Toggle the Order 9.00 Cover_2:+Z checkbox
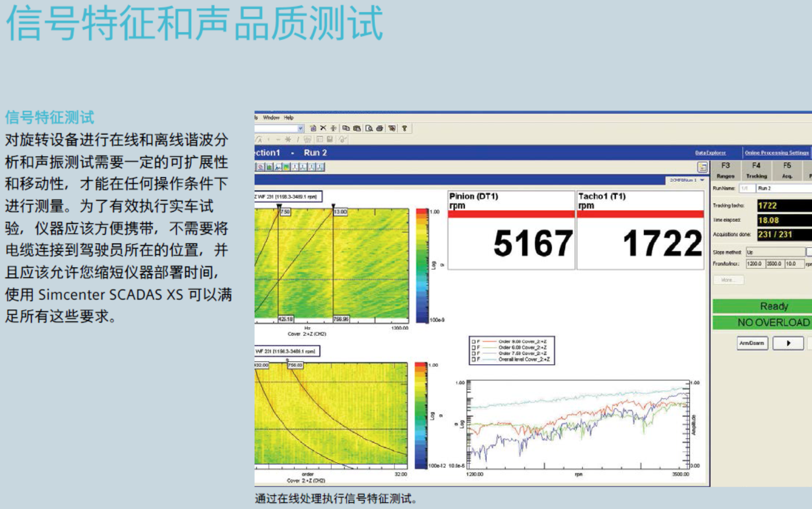 [x=474, y=342]
